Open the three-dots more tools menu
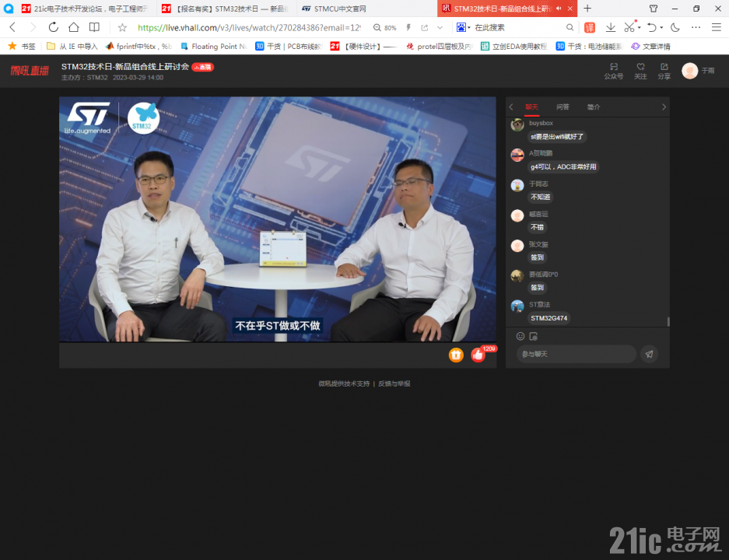 tap(696, 28)
